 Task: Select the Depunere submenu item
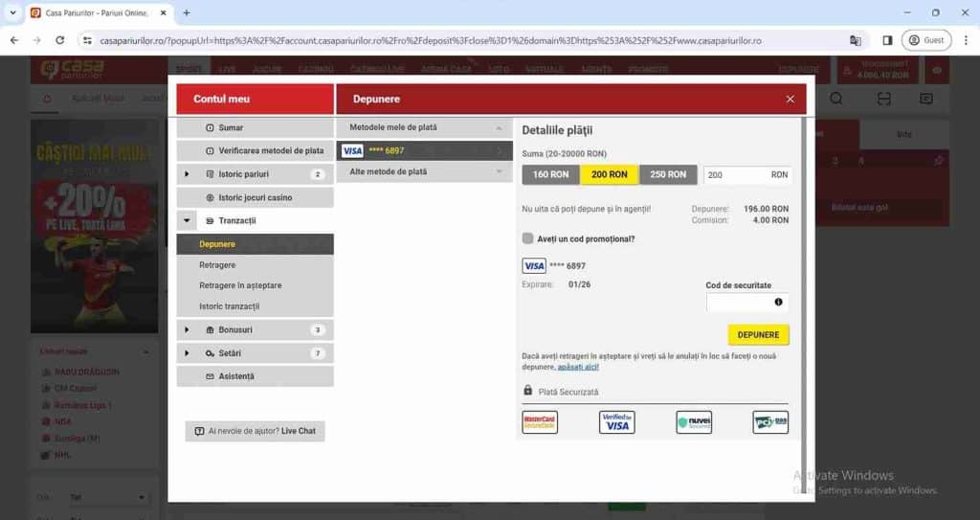coord(255,244)
